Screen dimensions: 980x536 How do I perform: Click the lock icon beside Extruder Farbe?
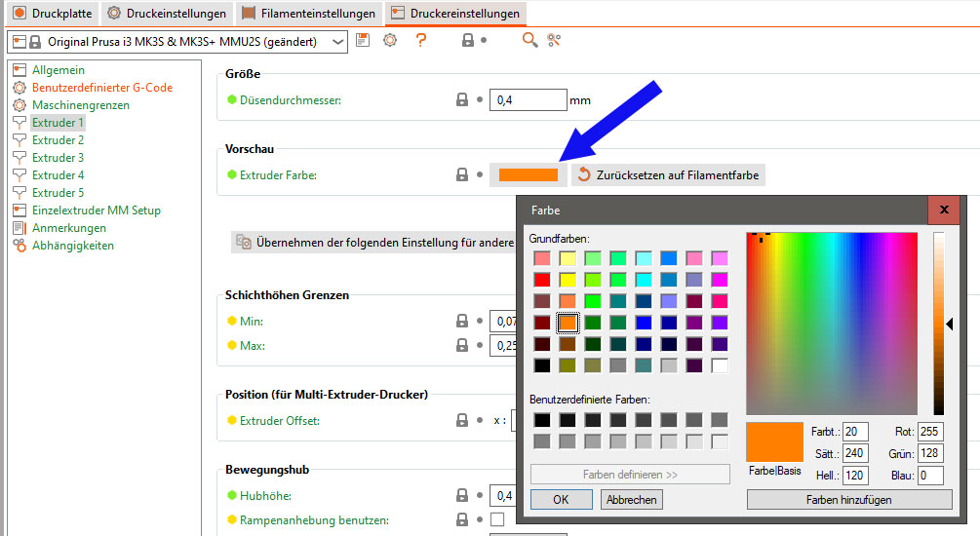tap(463, 175)
